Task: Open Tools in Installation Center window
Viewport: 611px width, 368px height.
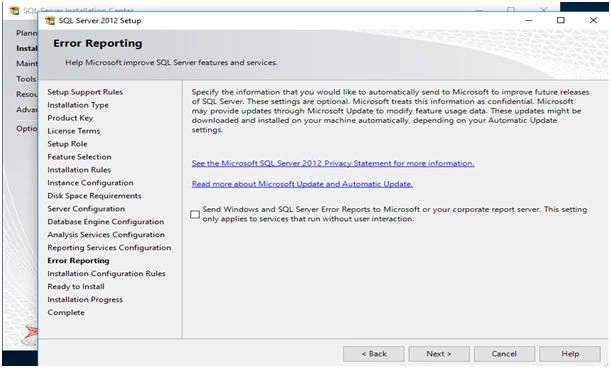Action: click(x=26, y=79)
